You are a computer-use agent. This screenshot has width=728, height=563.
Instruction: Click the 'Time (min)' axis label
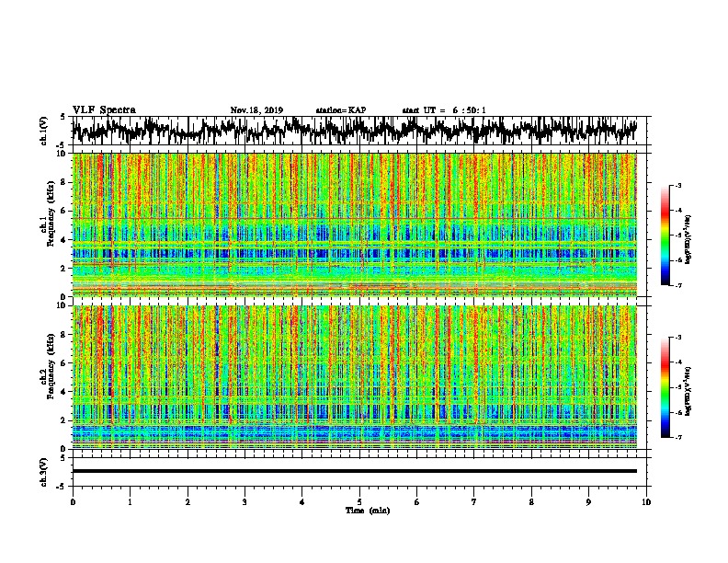coord(368,511)
